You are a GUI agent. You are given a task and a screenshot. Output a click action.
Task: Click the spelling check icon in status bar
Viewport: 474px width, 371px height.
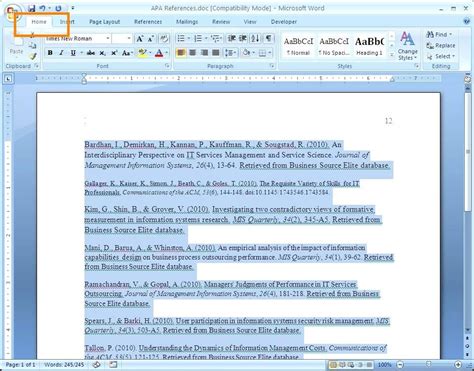click(x=96, y=365)
